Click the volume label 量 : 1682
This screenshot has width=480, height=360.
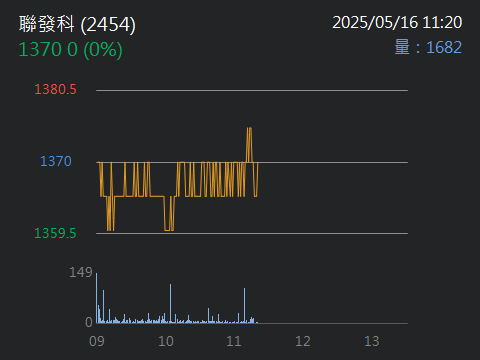[x=428, y=47]
